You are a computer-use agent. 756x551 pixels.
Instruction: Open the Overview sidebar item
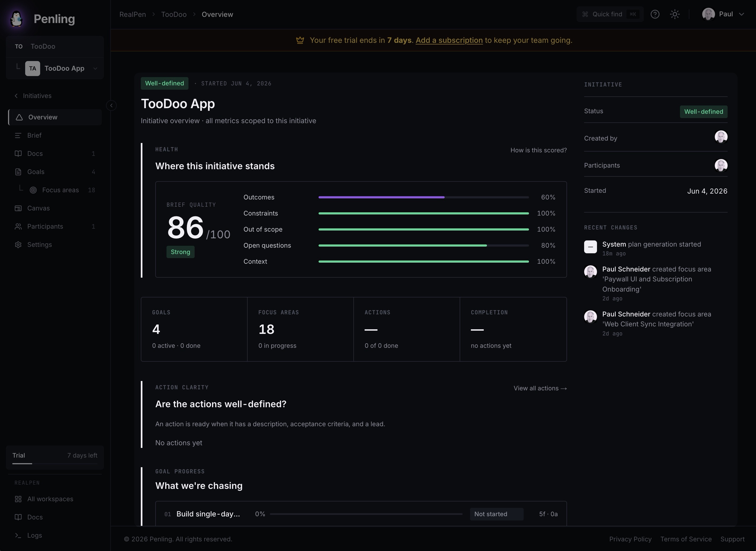click(x=55, y=117)
